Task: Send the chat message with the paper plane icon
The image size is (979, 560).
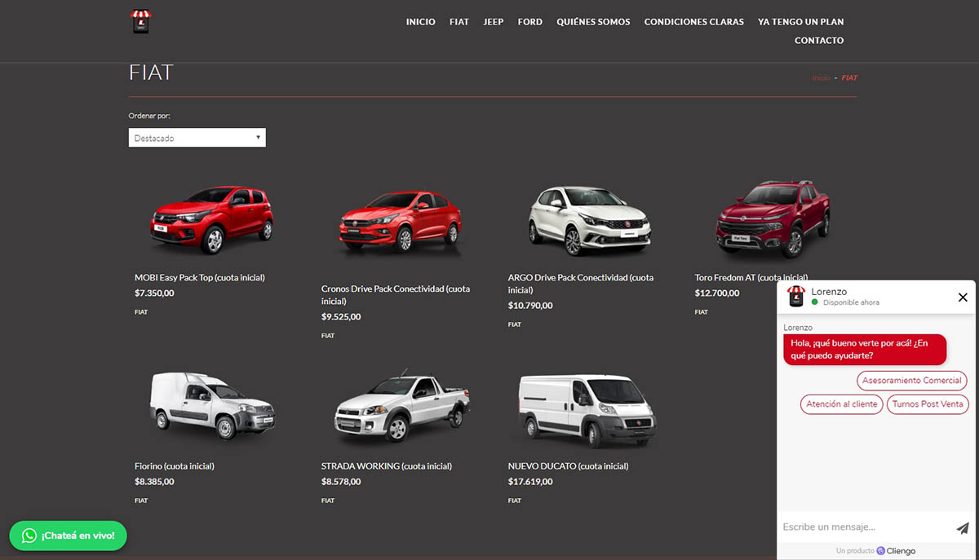Action: 963,527
